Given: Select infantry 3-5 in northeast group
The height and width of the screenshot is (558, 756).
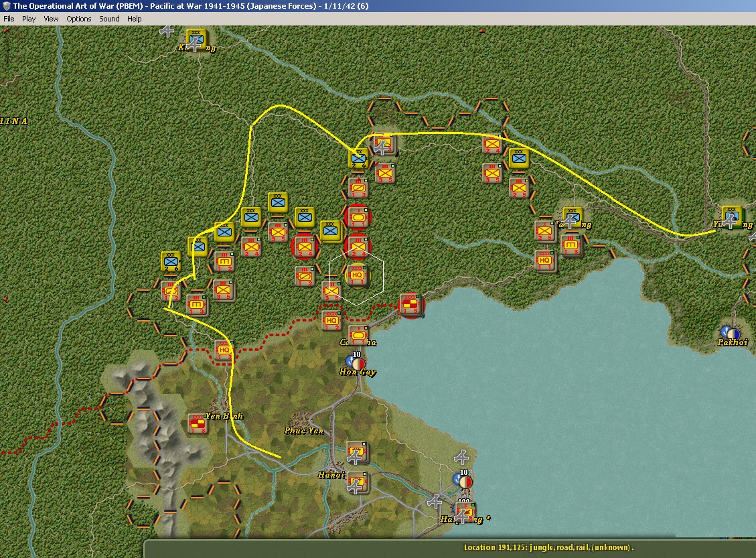Looking at the screenshot, I should (492, 173).
